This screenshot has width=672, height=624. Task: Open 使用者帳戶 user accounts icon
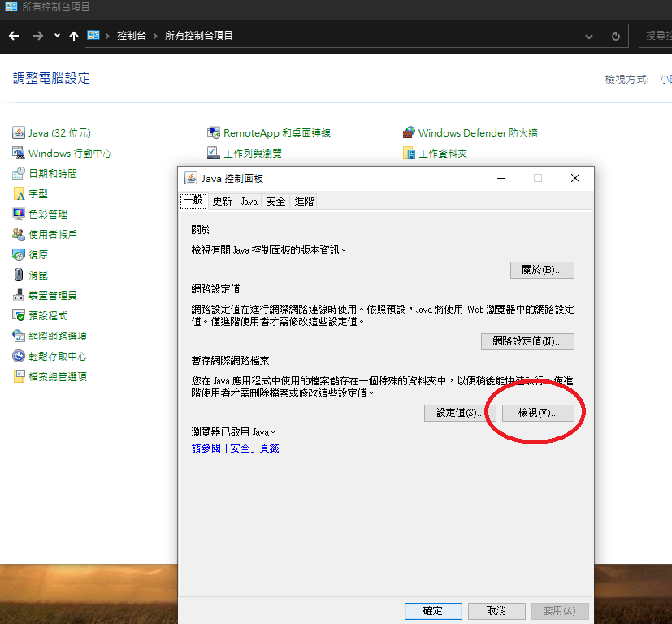pos(19,234)
